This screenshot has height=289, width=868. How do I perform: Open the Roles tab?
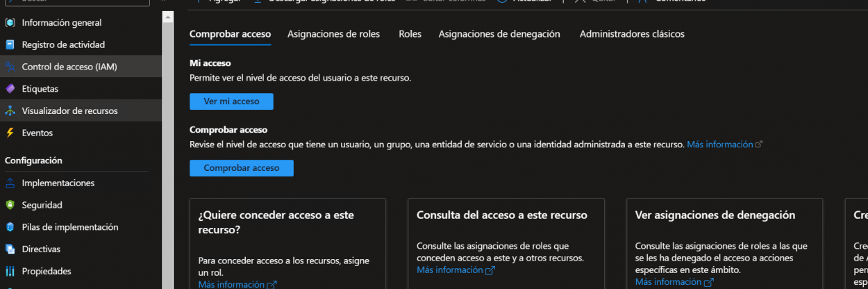(x=410, y=34)
